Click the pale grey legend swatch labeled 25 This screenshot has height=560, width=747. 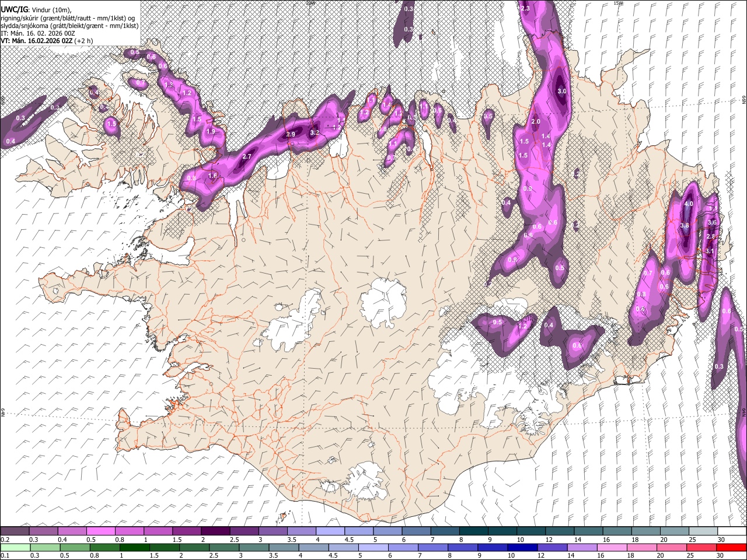pyautogui.click(x=703, y=531)
